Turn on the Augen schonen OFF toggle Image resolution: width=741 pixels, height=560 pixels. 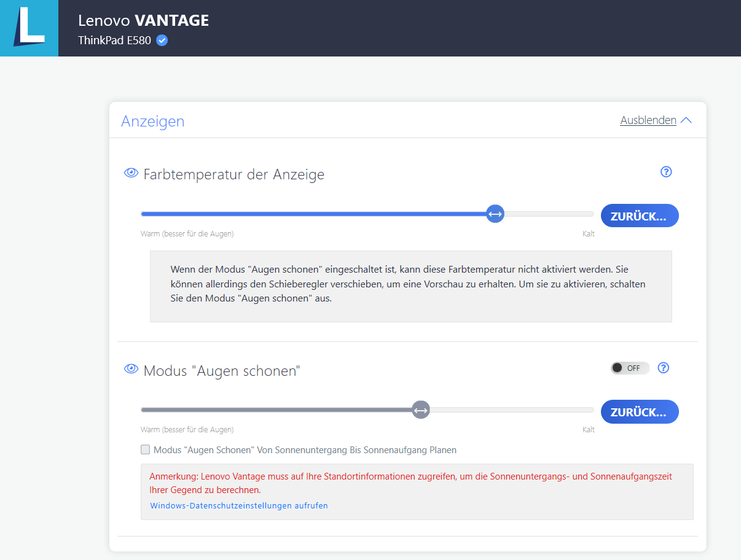(630, 368)
